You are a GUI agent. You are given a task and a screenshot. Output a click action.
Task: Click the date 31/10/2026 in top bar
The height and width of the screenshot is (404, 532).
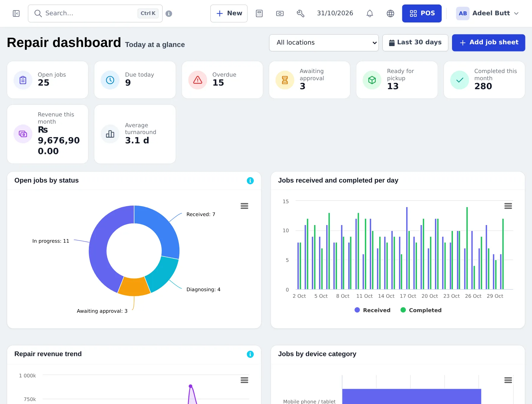[335, 13]
